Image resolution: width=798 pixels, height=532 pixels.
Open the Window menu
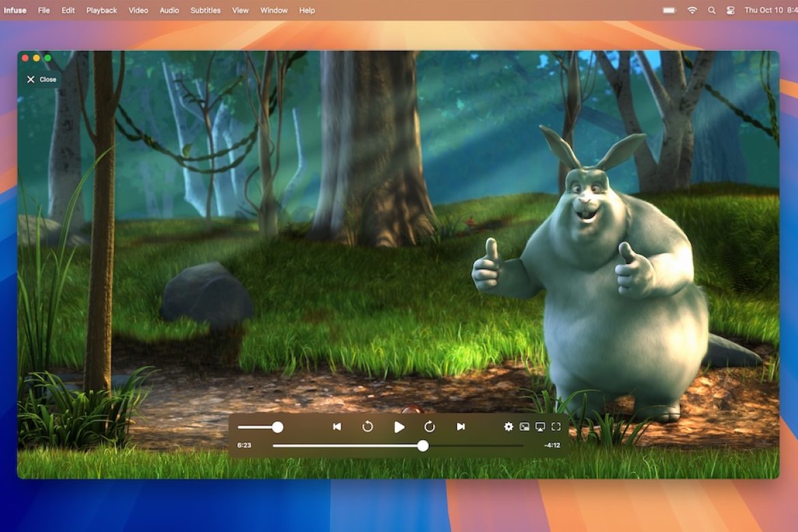click(x=274, y=10)
